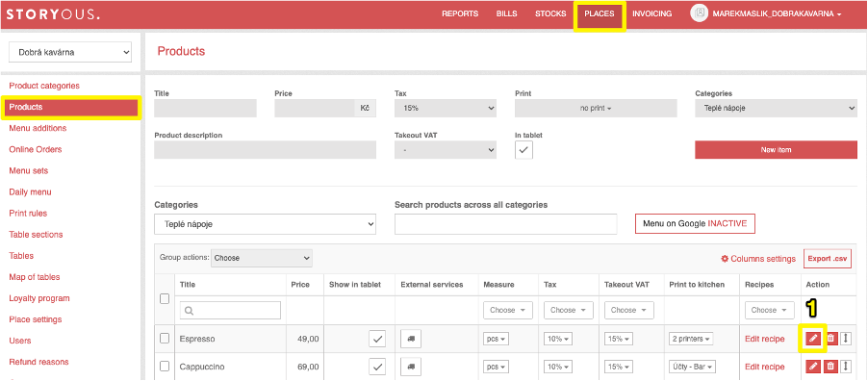
Task: Edit the Espresso product with pencil icon
Action: click(813, 339)
